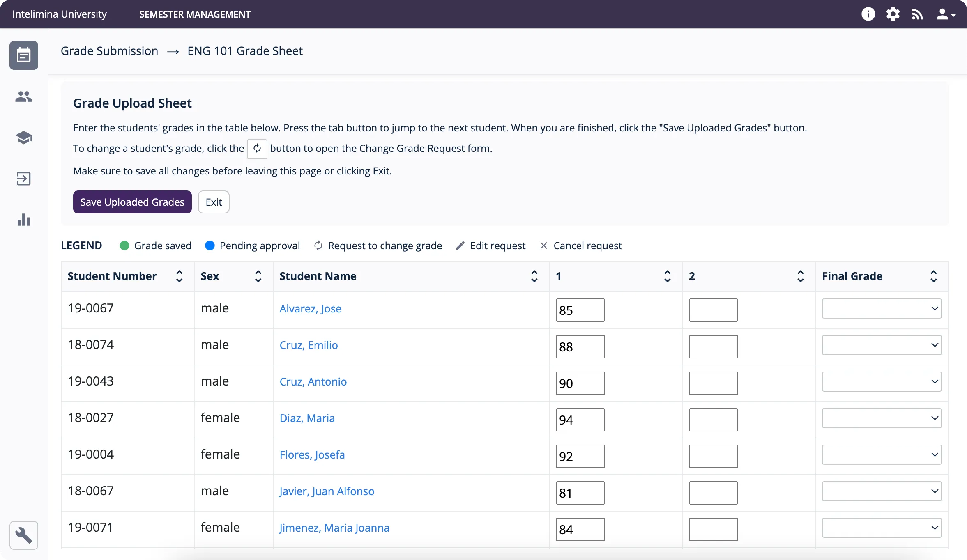Open the grade sheet icon in sidebar
The image size is (967, 560).
(x=24, y=55)
